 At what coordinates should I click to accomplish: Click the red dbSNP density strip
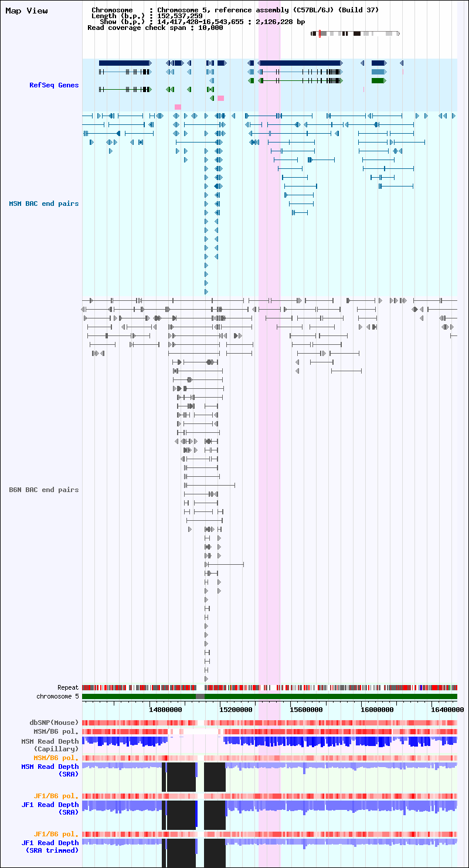(270, 723)
